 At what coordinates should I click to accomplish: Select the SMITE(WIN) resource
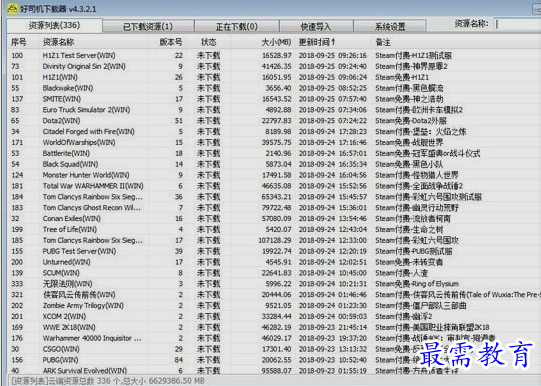(x=274, y=99)
